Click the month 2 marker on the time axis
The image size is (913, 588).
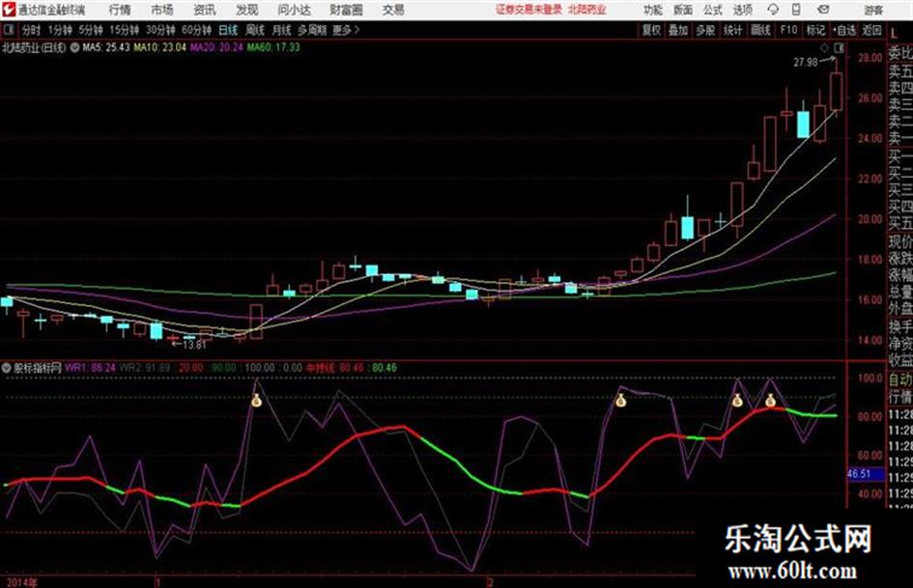(490, 581)
